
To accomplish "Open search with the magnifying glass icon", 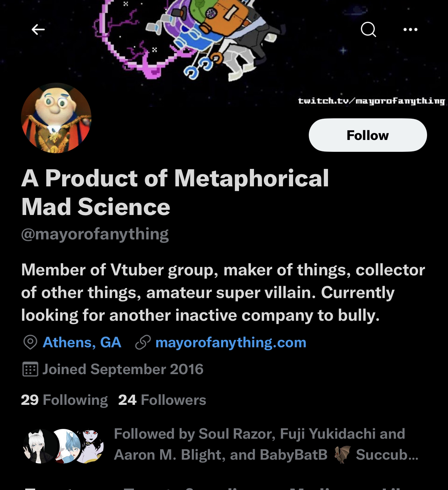I will tap(368, 29).
